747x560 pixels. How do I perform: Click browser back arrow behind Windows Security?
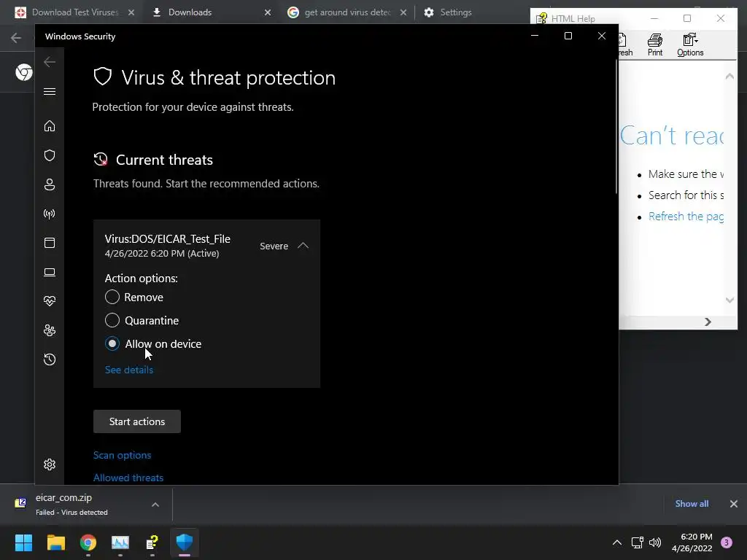pos(16,38)
